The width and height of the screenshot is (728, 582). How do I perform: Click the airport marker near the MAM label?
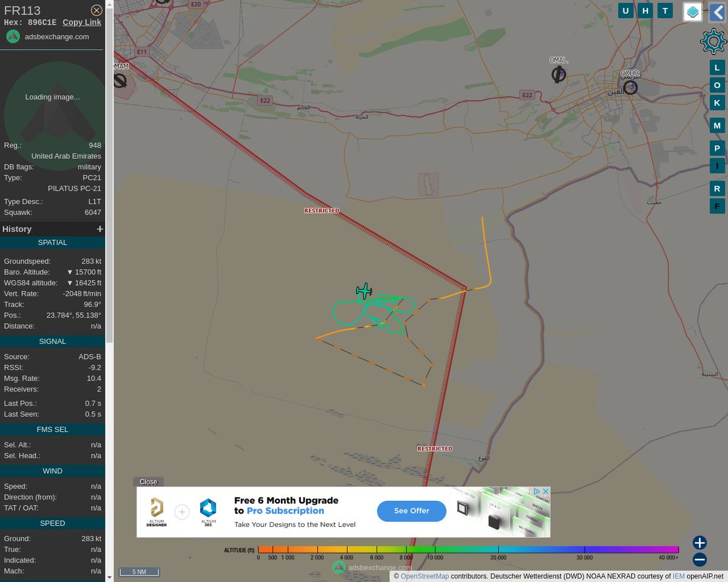pyautogui.click(x=120, y=79)
